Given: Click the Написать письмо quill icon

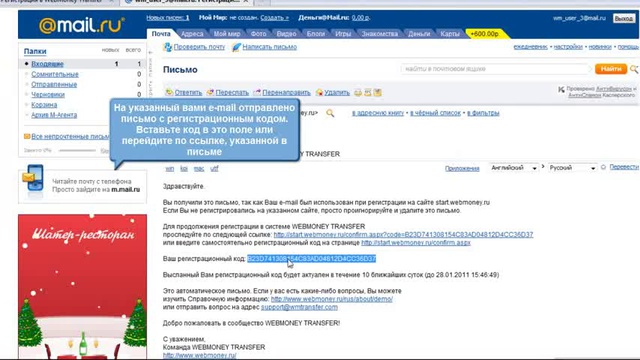Looking at the screenshot, I should click(x=236, y=47).
